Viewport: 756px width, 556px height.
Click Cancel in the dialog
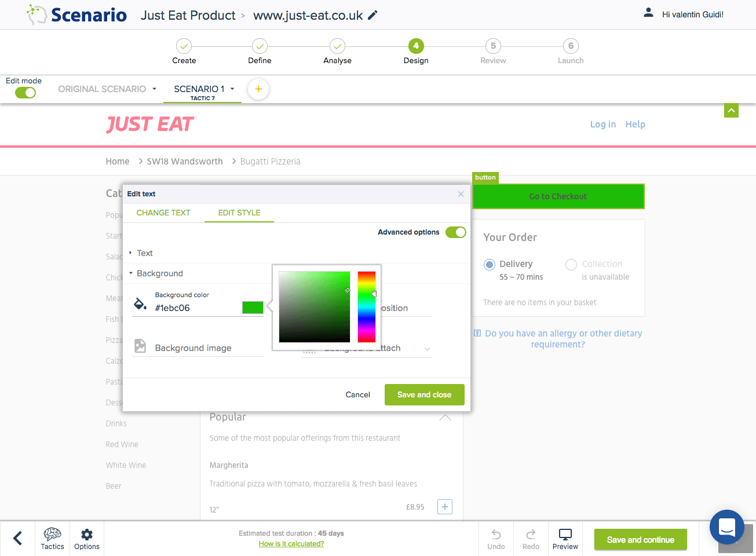click(x=357, y=395)
